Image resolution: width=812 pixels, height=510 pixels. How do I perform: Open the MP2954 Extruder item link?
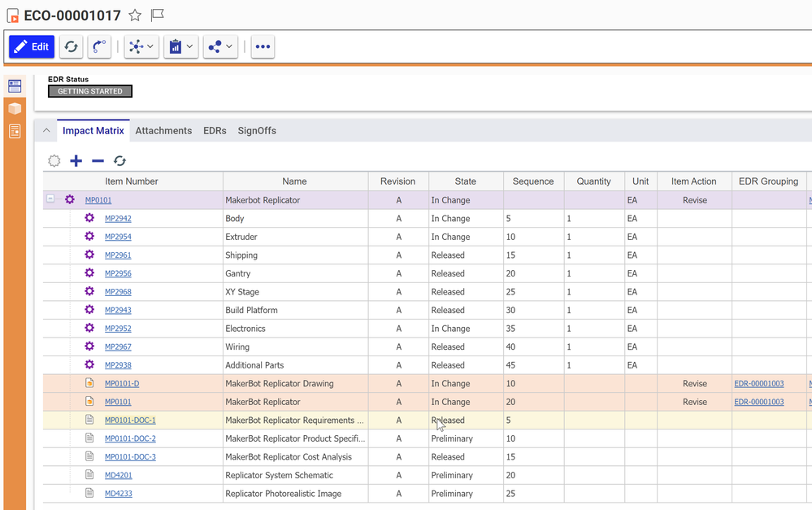pos(118,237)
